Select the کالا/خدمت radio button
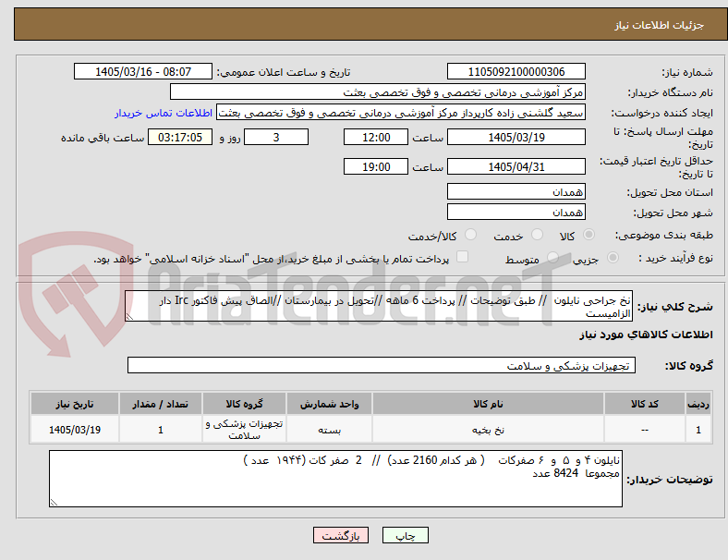 471,235
